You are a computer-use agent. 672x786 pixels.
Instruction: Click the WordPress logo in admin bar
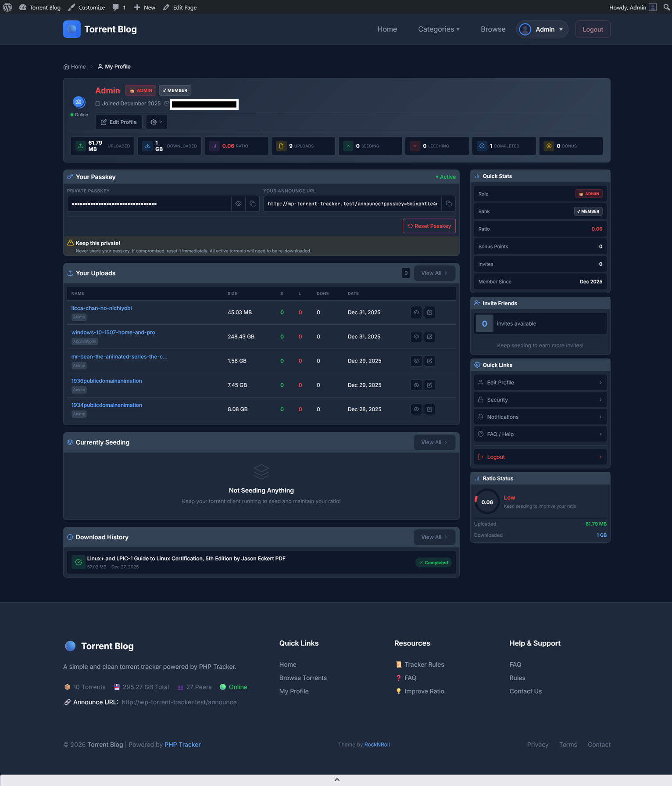pyautogui.click(x=7, y=7)
